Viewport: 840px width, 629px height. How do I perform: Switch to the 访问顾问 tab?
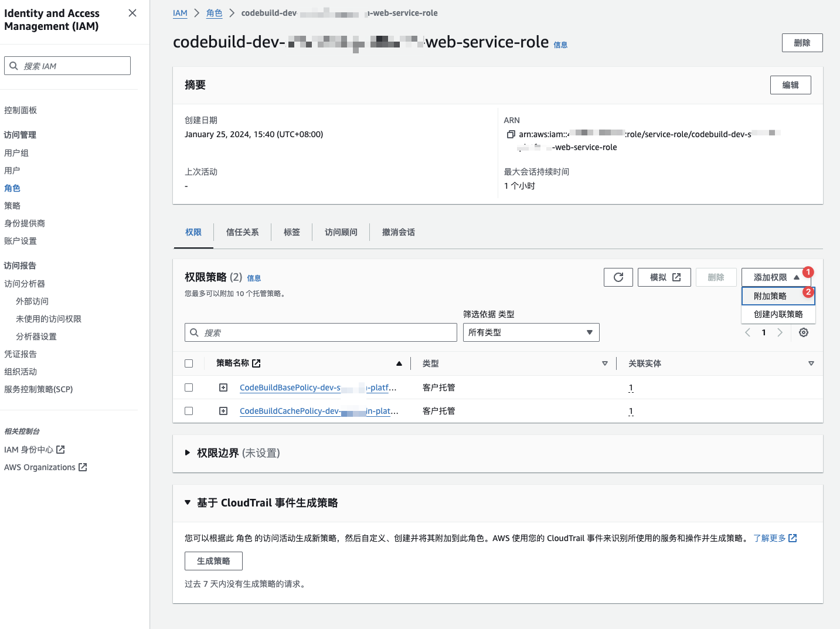pyautogui.click(x=341, y=232)
